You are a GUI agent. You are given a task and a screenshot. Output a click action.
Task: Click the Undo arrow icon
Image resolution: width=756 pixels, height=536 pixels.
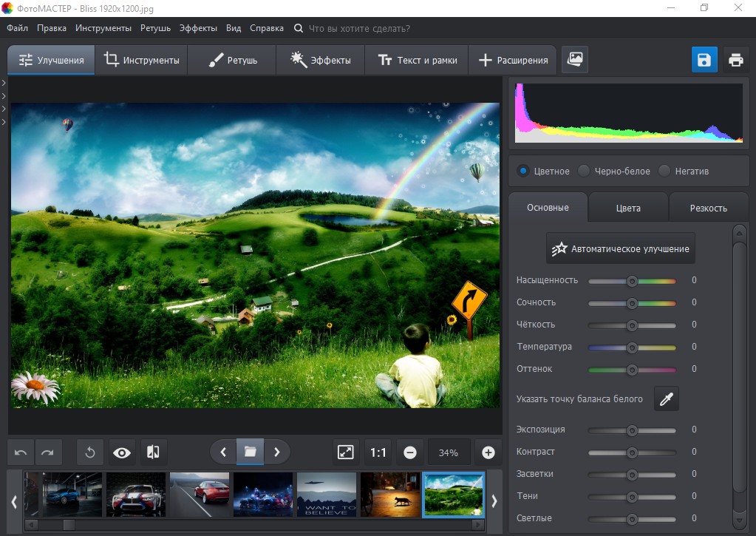[x=21, y=452]
